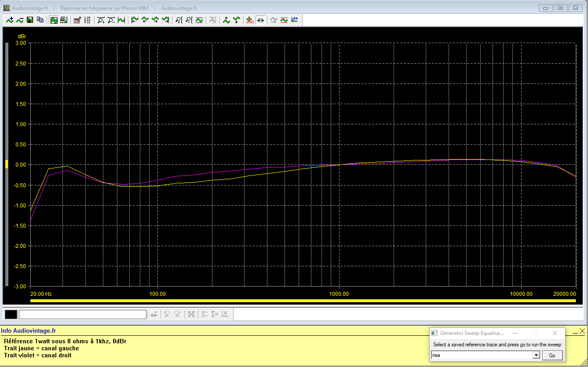Click the disabled delete all traces icon

tap(191, 314)
